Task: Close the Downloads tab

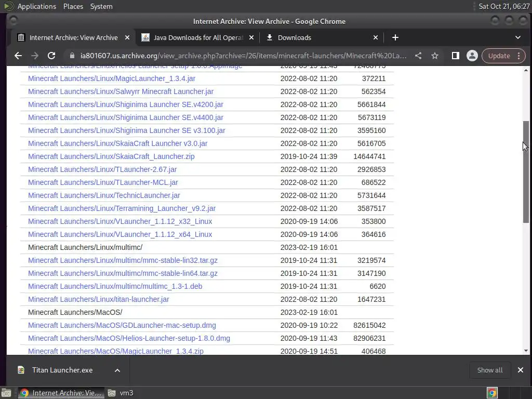Action: [x=376, y=37]
